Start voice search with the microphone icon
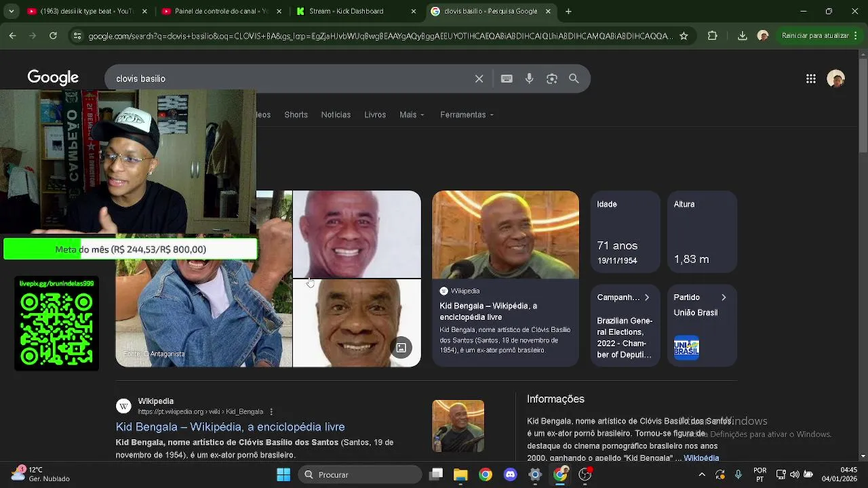The image size is (868, 488). click(x=529, y=79)
